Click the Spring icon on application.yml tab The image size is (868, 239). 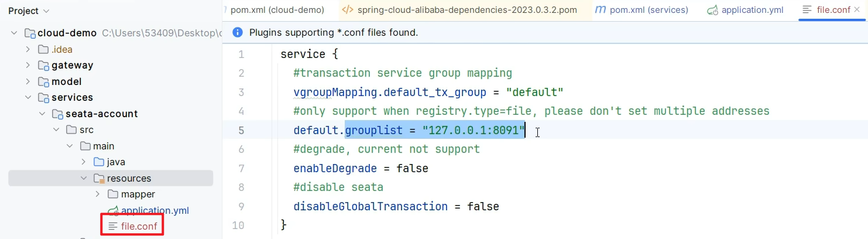(712, 10)
